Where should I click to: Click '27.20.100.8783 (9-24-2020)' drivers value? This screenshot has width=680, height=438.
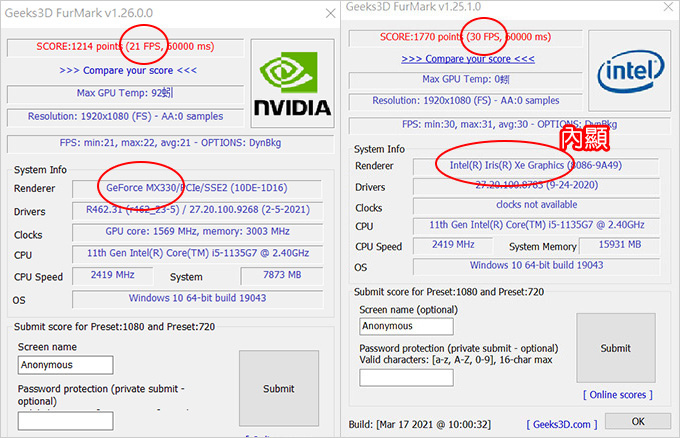pos(536,185)
